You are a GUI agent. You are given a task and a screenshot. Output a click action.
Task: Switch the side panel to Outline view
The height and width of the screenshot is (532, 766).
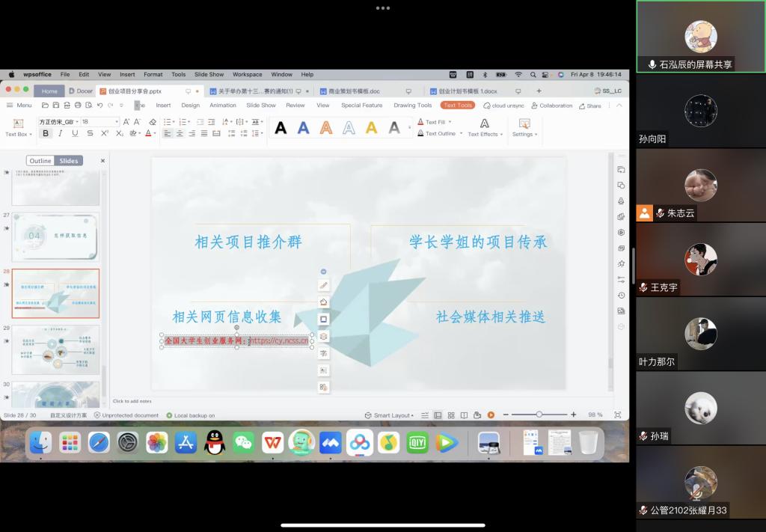pos(40,161)
